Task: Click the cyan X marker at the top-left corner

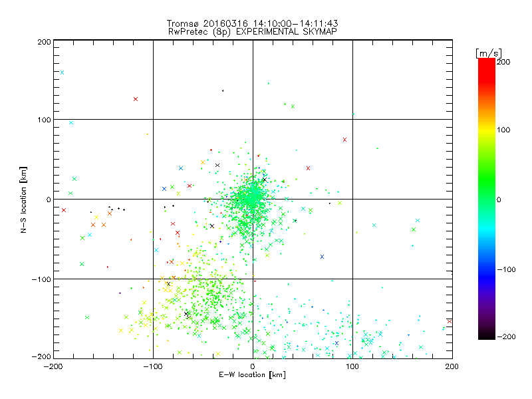Action: click(62, 72)
